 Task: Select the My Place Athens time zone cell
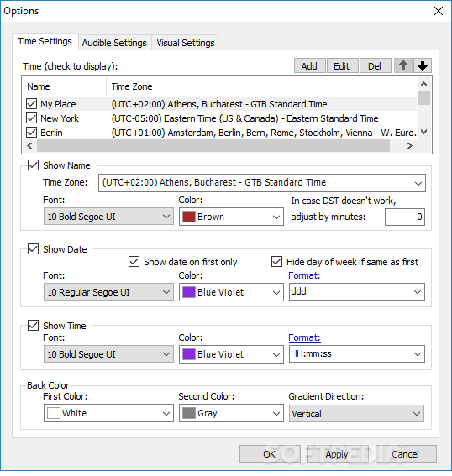[x=219, y=104]
